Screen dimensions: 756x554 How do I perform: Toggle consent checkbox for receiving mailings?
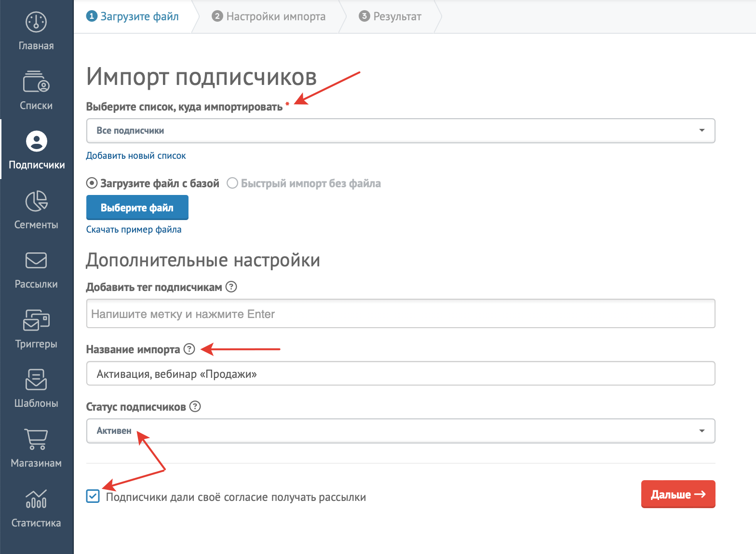93,496
